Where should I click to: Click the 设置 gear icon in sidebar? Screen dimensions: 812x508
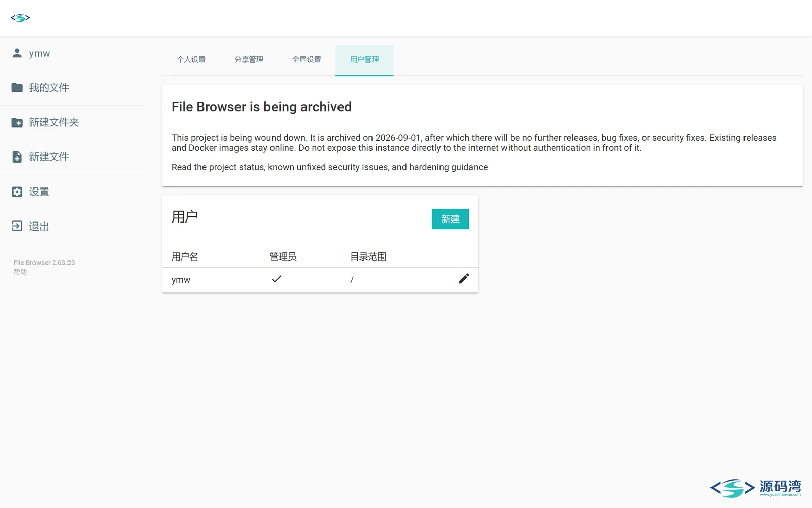click(17, 192)
